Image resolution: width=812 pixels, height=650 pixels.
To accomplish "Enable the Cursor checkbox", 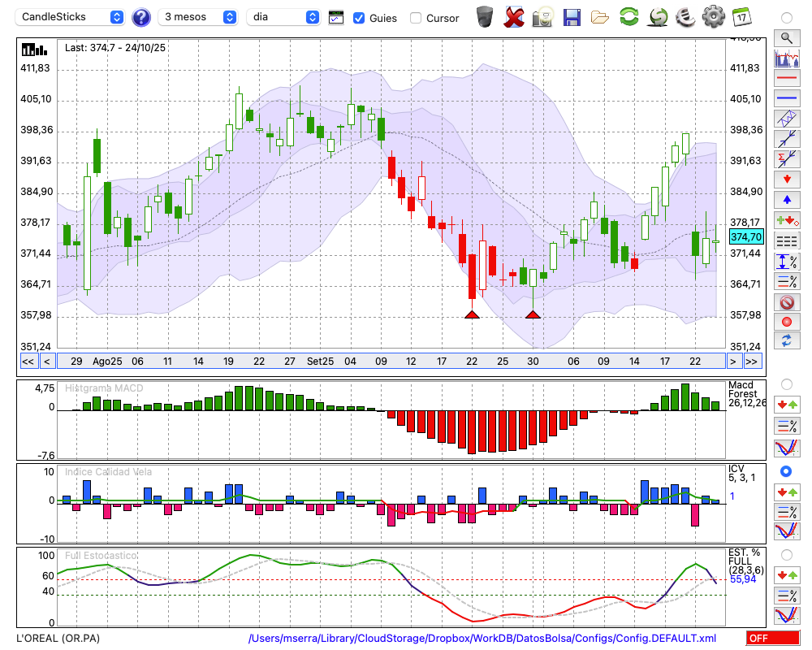I will 415,18.
